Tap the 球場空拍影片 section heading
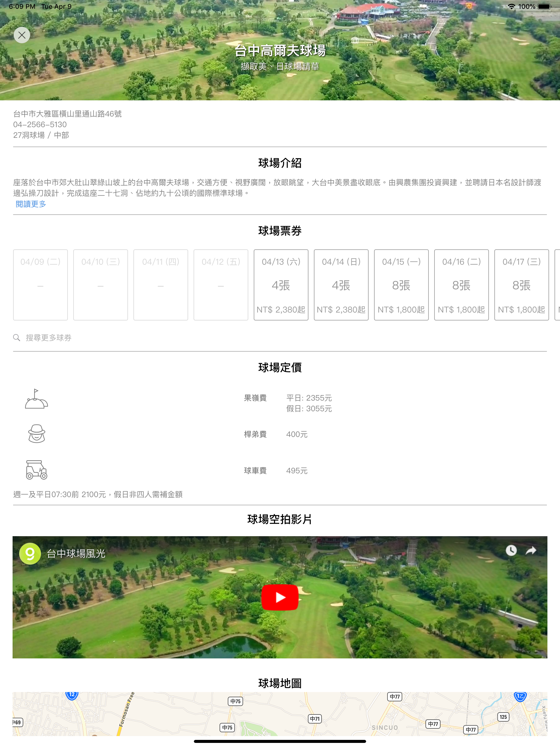 coord(280,520)
